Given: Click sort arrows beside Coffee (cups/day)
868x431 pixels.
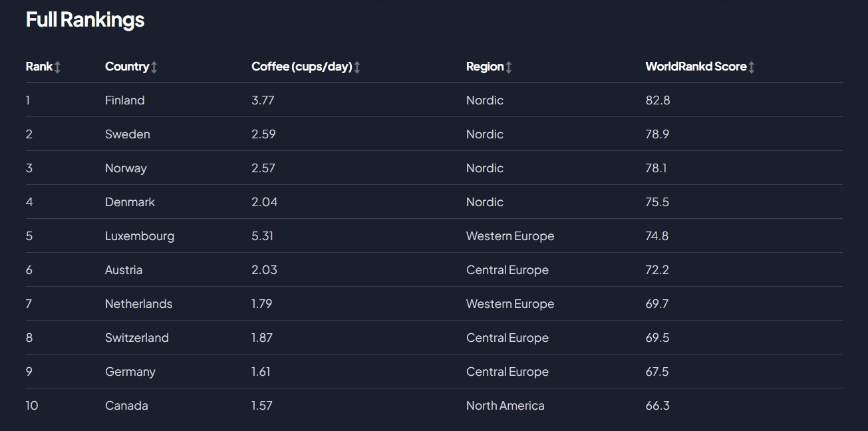Looking at the screenshot, I should pyautogui.click(x=357, y=67).
